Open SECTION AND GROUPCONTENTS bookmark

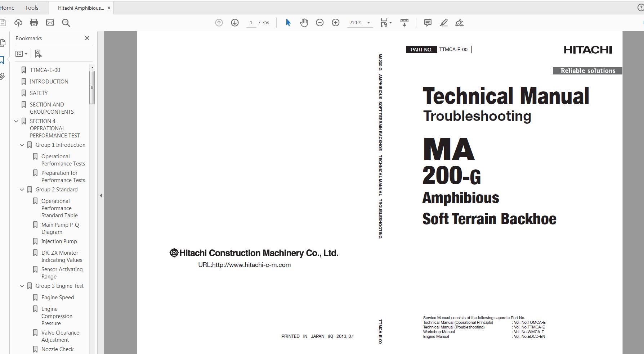point(52,108)
